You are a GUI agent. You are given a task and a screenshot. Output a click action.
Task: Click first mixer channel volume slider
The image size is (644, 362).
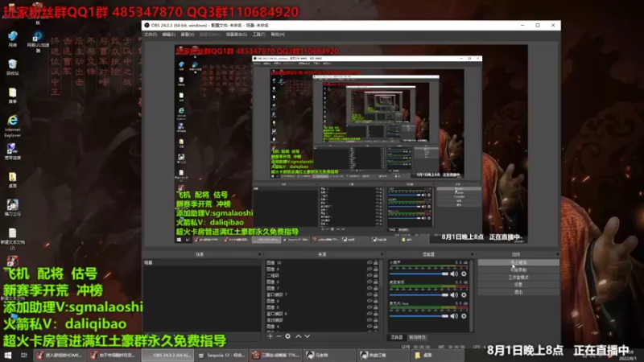coord(419,274)
